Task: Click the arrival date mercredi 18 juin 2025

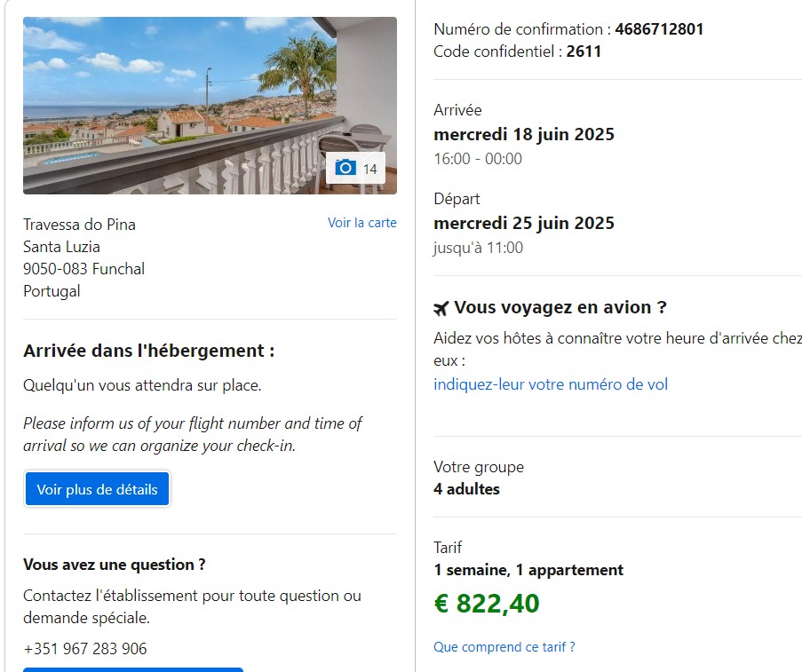Action: (x=524, y=135)
